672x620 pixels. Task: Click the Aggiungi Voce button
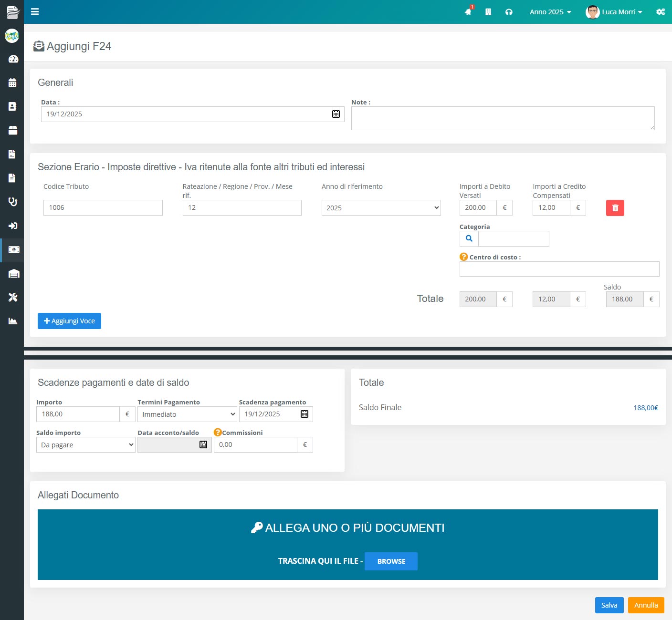click(69, 321)
